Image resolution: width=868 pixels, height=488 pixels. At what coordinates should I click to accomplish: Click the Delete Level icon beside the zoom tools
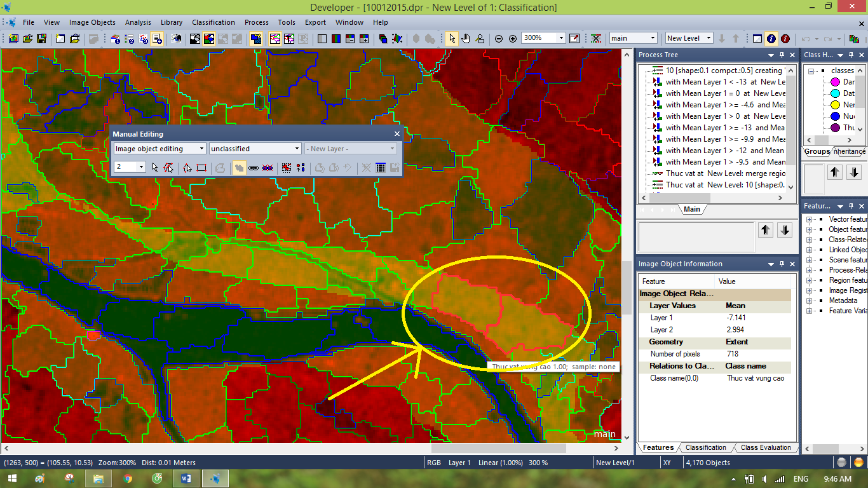click(596, 38)
